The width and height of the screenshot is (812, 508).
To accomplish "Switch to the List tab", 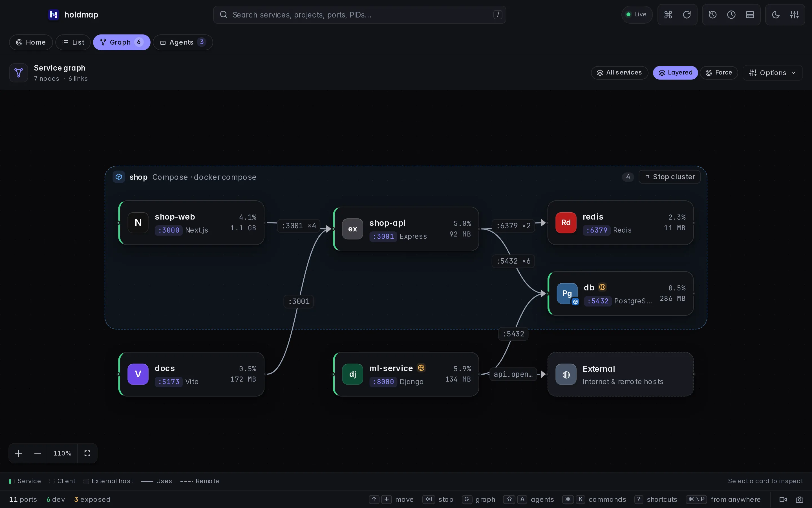I will 73,42.
